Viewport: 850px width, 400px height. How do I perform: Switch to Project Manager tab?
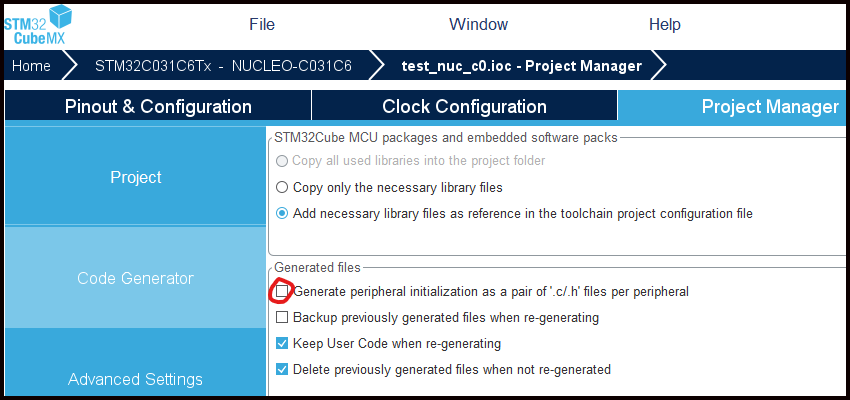[732, 106]
